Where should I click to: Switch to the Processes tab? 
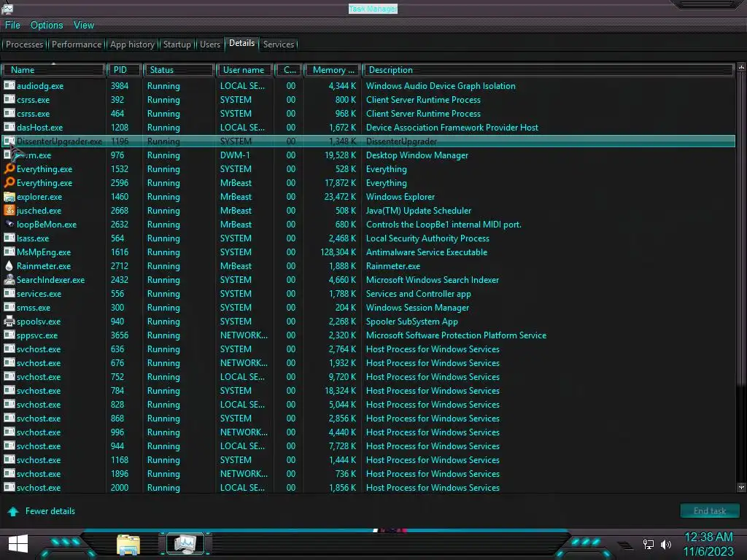[x=24, y=44]
